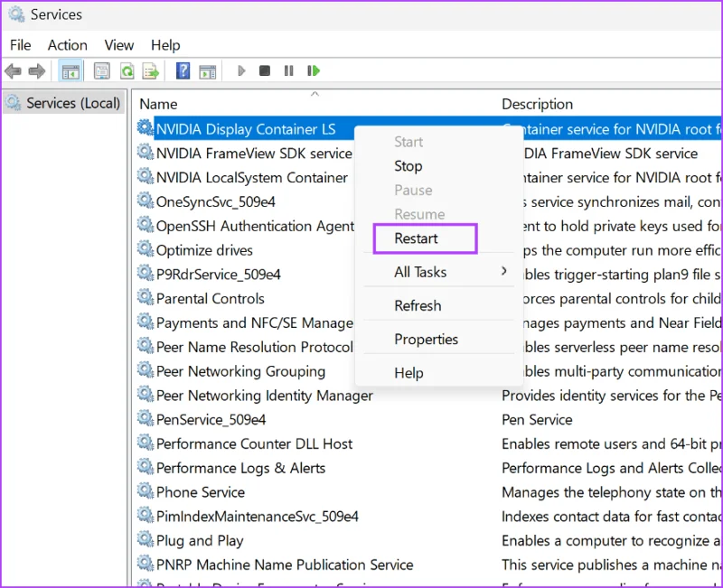Screen dimensions: 723x588
Task: Click the Services app icon in title bar
Action: pos(16,14)
